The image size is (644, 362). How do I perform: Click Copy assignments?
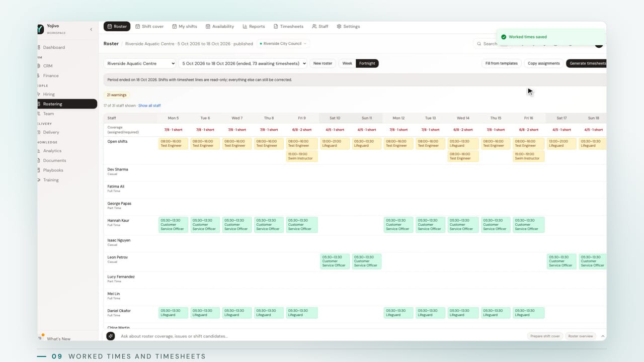click(544, 63)
